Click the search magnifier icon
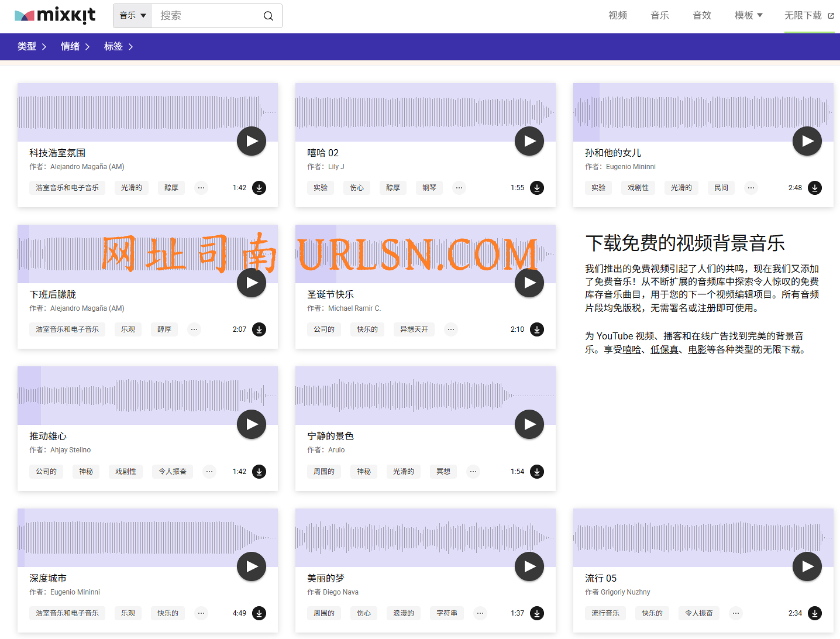The width and height of the screenshot is (840, 639). pos(268,16)
